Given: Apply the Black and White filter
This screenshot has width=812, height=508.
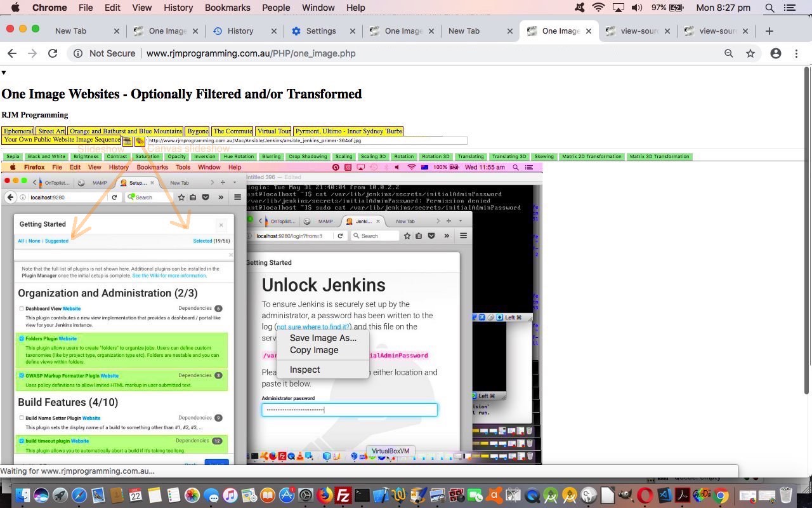Looking at the screenshot, I should coord(46,156).
